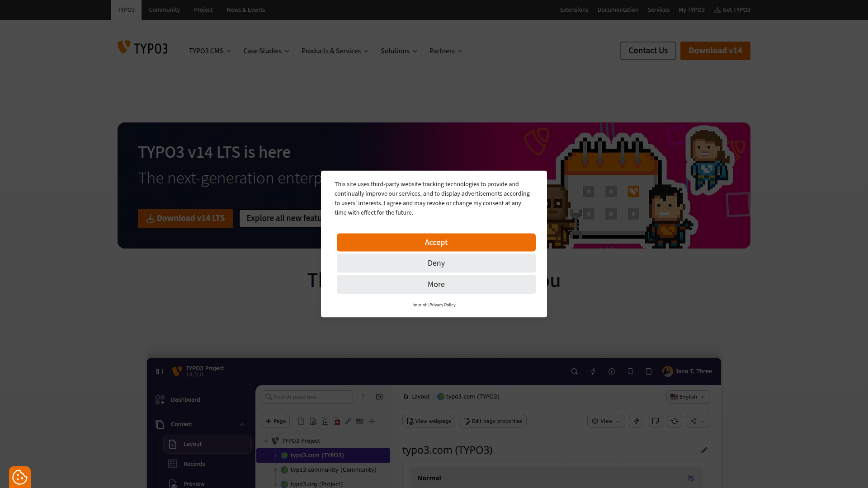This screenshot has height=488, width=868.
Task: Select Layout in Content module menu
Action: coord(208,444)
